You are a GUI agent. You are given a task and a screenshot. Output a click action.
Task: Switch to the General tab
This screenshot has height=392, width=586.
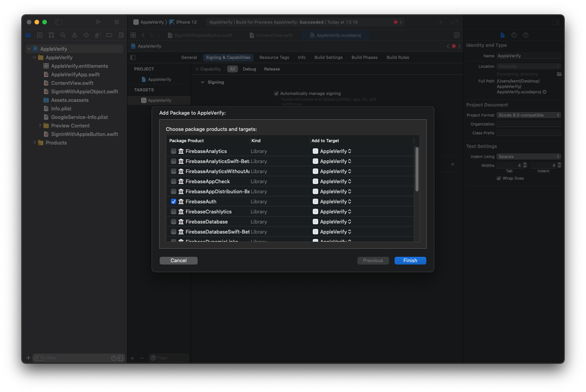tap(189, 57)
